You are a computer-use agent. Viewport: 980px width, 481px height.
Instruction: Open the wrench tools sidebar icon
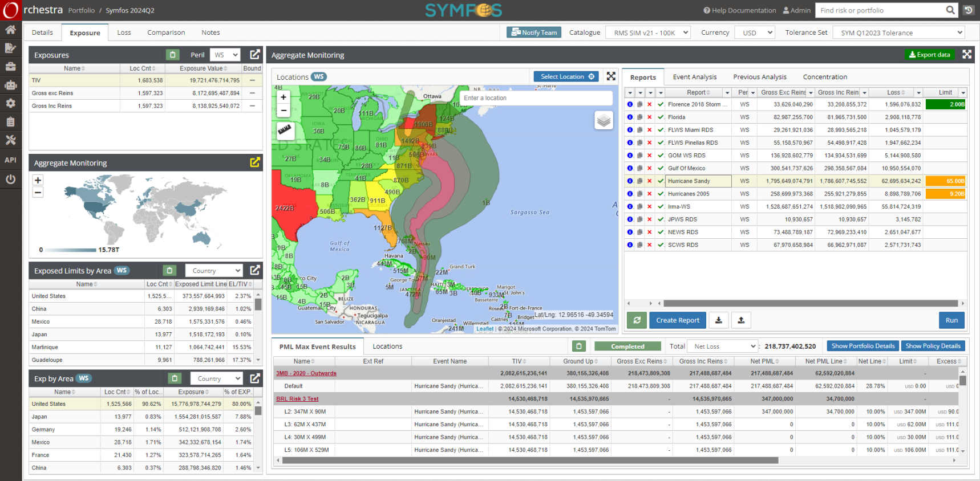(x=10, y=140)
